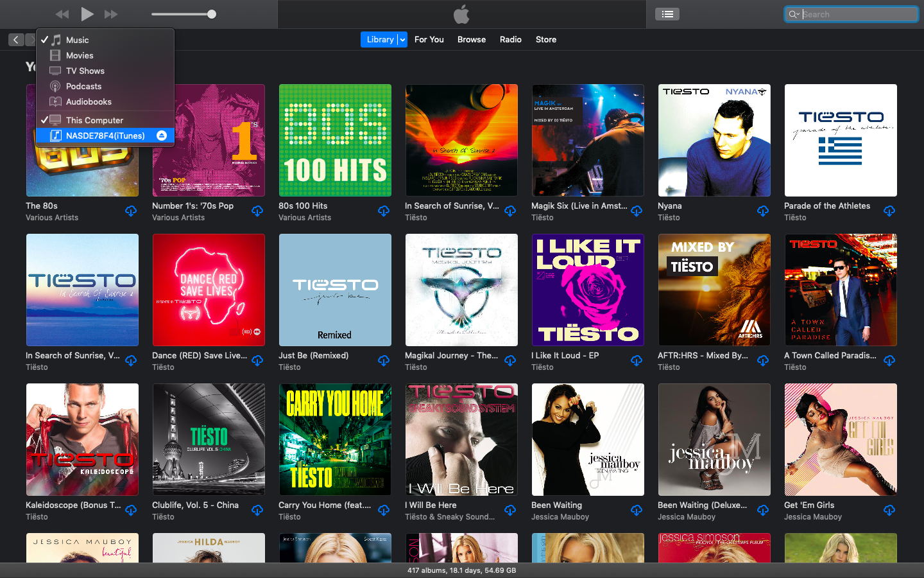This screenshot has width=924, height=578.
Task: Download I Like It Loud - EP from cloud
Action: click(x=637, y=360)
